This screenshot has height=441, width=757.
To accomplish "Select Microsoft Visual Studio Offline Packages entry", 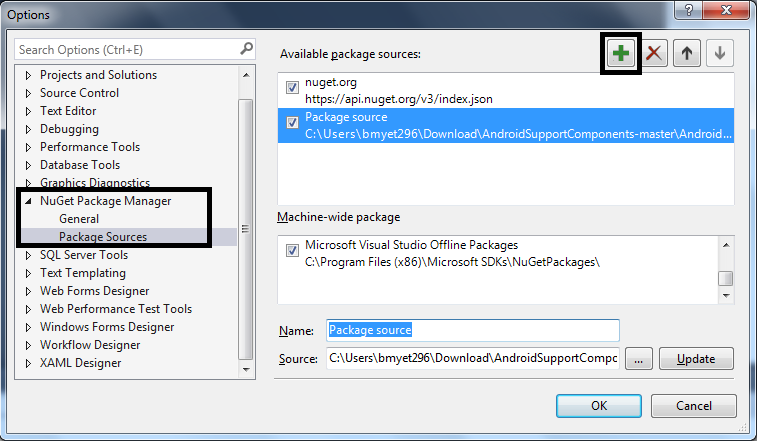I will (x=497, y=253).
